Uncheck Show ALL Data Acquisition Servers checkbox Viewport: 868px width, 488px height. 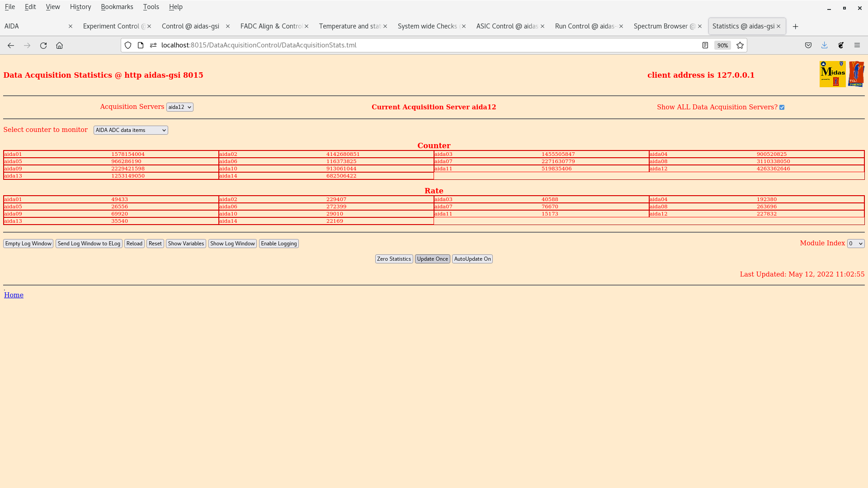pyautogui.click(x=782, y=108)
